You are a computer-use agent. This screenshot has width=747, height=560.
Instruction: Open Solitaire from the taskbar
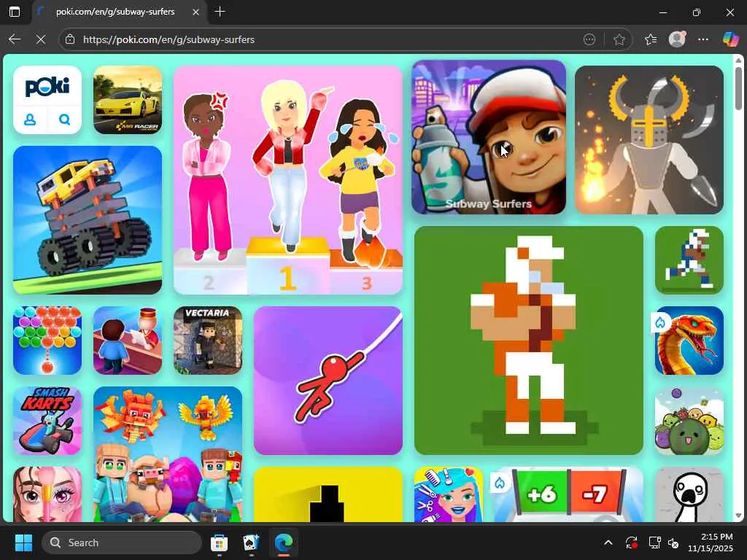point(251,542)
